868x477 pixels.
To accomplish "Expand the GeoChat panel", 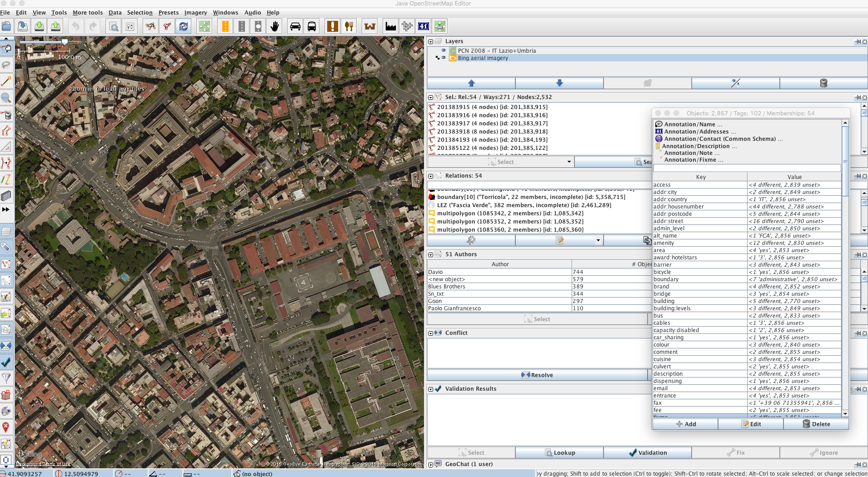I will (x=430, y=464).
